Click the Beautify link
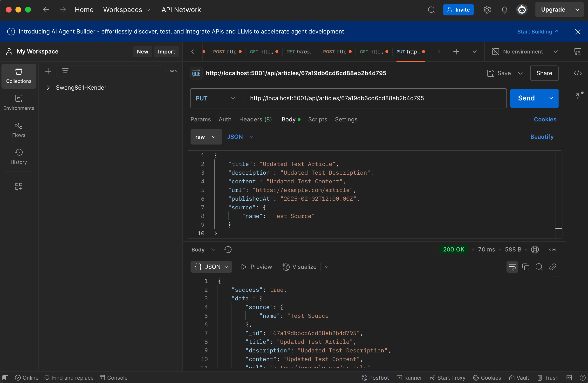Viewport: 588px width, 383px height. coord(542,137)
